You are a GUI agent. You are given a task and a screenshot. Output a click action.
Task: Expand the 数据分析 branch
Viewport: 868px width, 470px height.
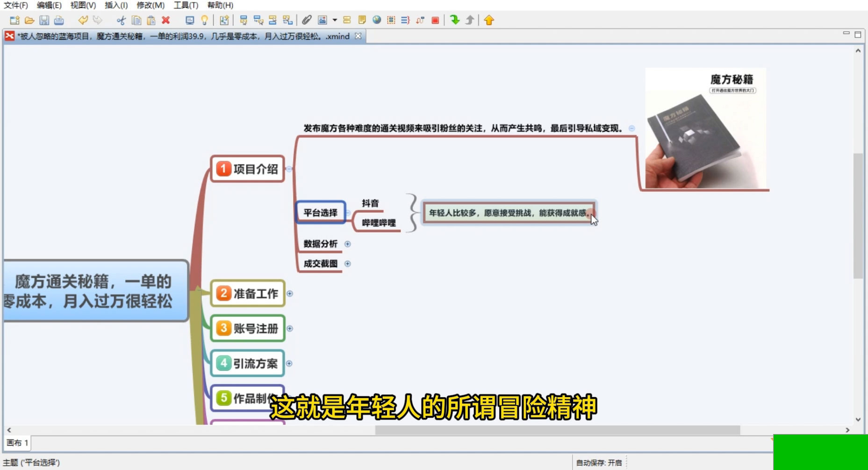pyautogui.click(x=347, y=244)
